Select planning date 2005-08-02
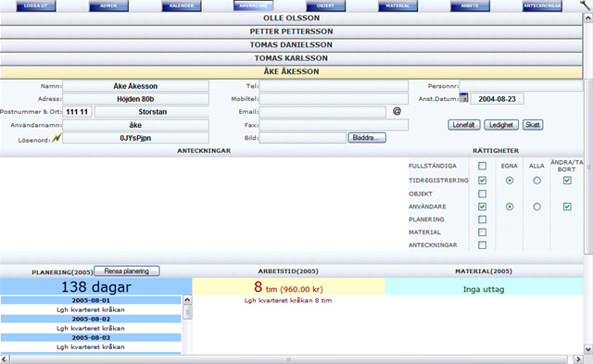593x364 pixels. point(91,319)
